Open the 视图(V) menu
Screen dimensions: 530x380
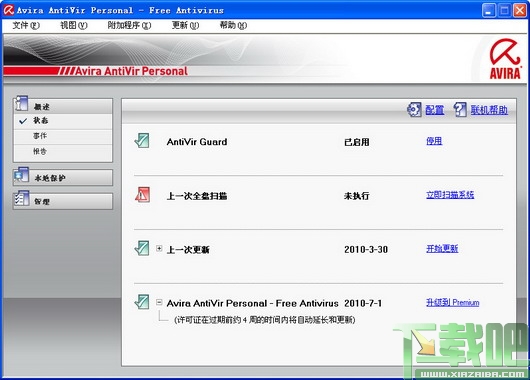click(74, 25)
